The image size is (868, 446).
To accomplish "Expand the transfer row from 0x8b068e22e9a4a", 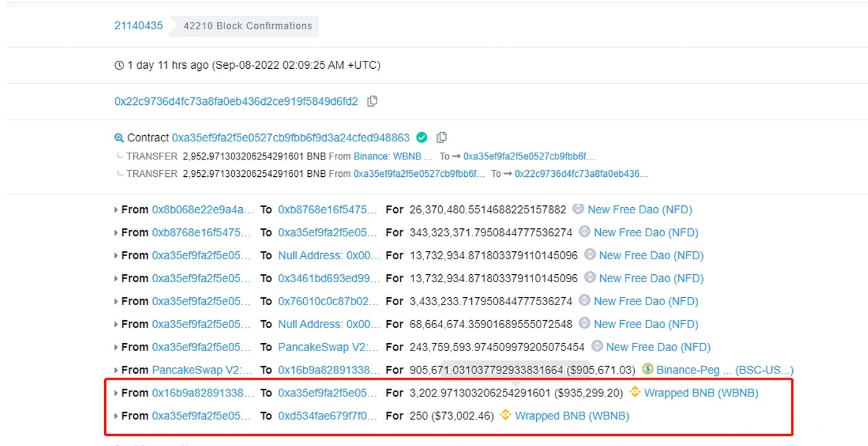I will [116, 210].
